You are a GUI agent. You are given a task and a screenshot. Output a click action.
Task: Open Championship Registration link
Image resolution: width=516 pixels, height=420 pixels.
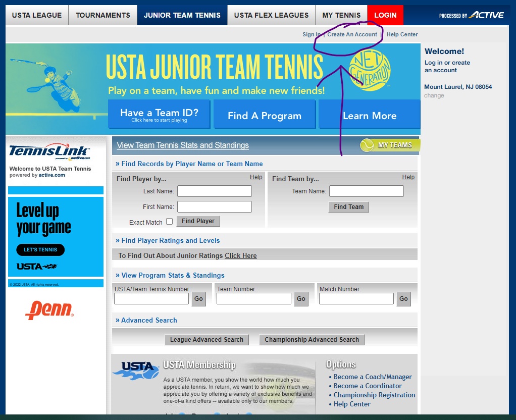click(x=374, y=395)
